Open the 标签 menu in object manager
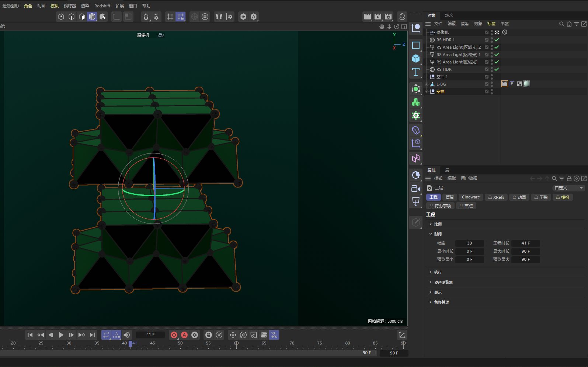Screen dimensions: 588x367 491,24
